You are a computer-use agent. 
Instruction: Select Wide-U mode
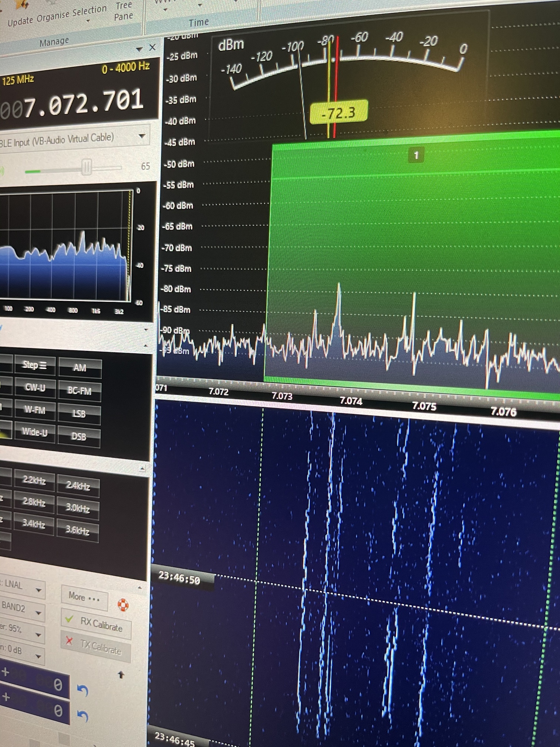click(x=34, y=432)
